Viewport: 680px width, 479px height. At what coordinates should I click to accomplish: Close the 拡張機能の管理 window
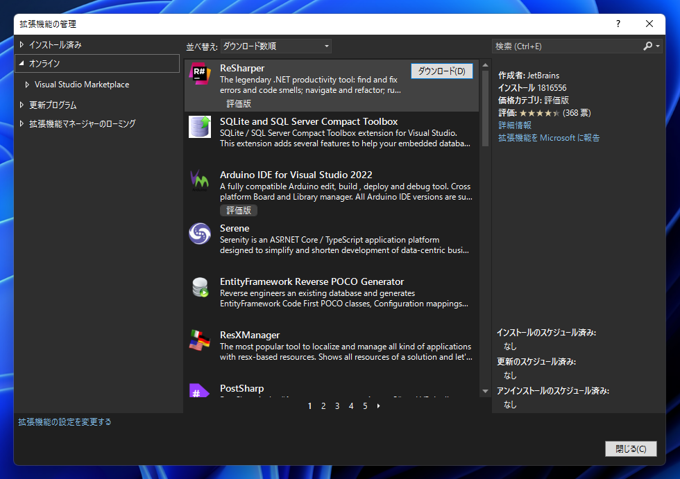pos(649,24)
